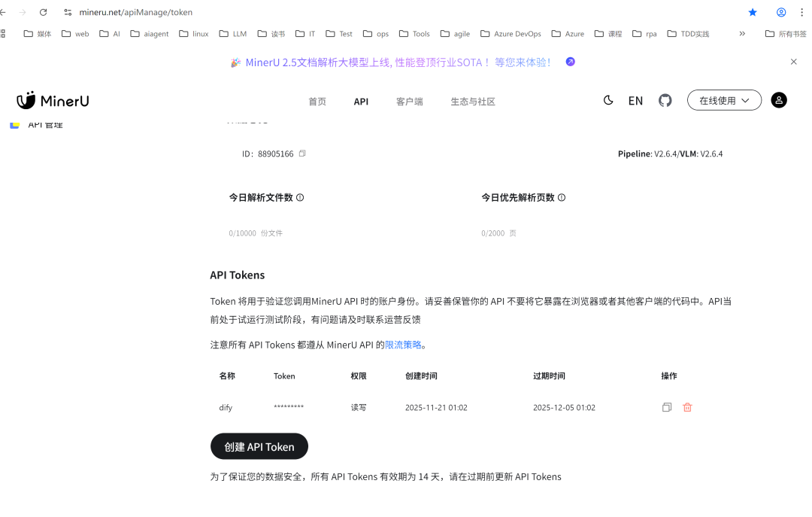Open 所有书签 folder
This screenshot has width=812, height=517.
pyautogui.click(x=786, y=34)
